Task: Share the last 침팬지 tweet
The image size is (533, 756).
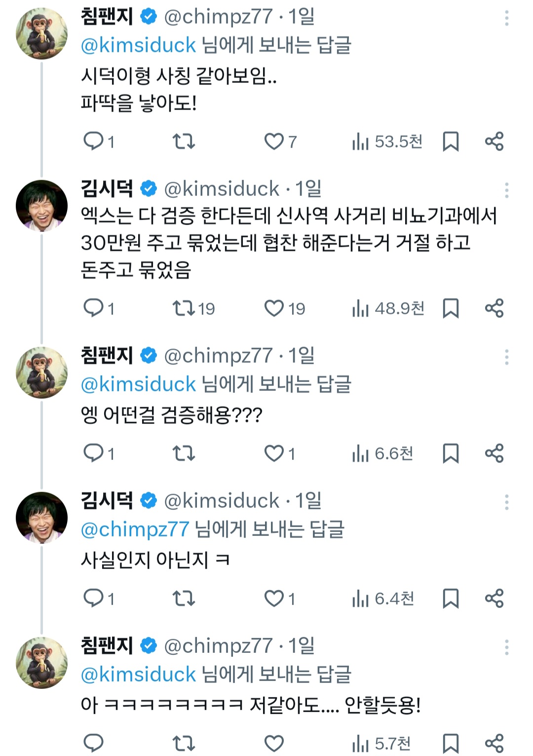Action: pos(494,743)
